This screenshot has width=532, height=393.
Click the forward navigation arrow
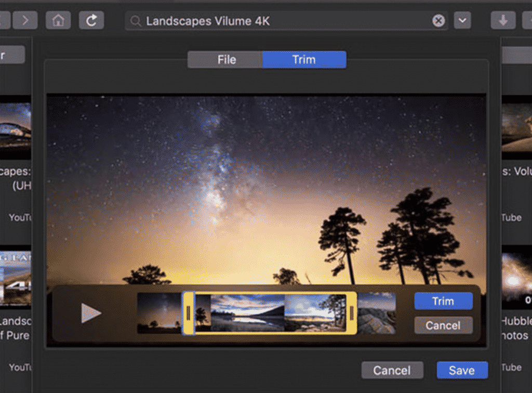tap(24, 20)
